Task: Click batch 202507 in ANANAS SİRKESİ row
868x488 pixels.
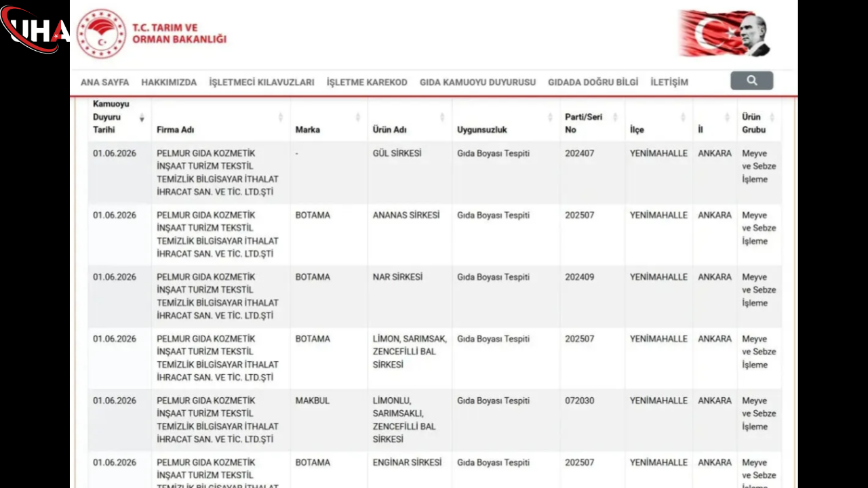Action: pyautogui.click(x=579, y=215)
